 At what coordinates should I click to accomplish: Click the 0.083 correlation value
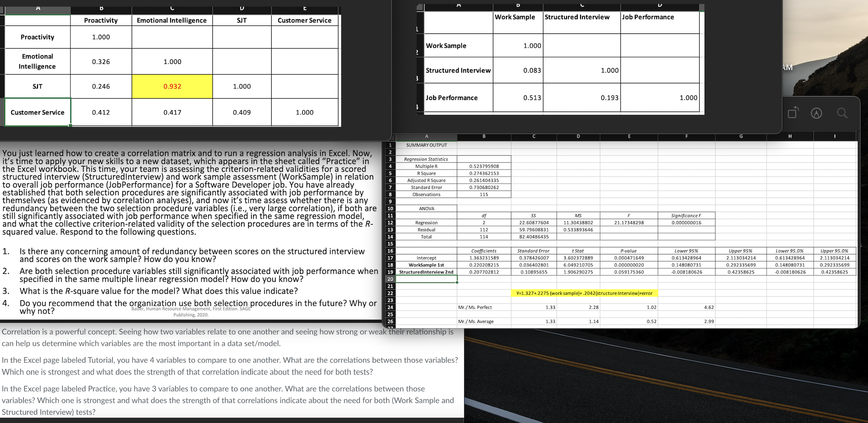tap(532, 70)
